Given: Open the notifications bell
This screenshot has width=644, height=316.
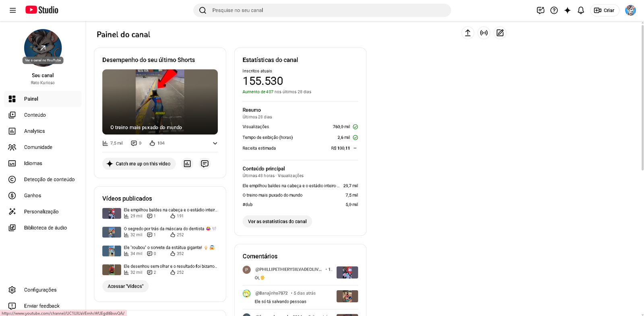Looking at the screenshot, I should point(580,10).
